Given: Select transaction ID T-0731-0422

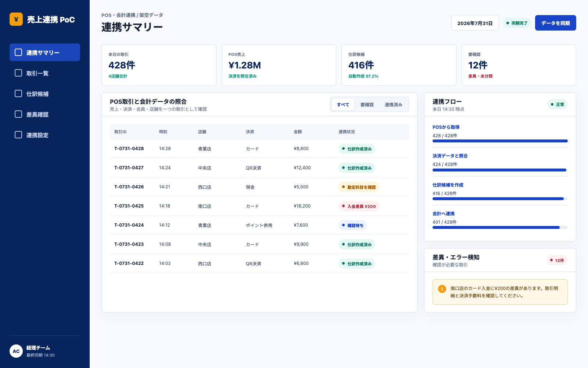Looking at the screenshot, I should pyautogui.click(x=129, y=263).
